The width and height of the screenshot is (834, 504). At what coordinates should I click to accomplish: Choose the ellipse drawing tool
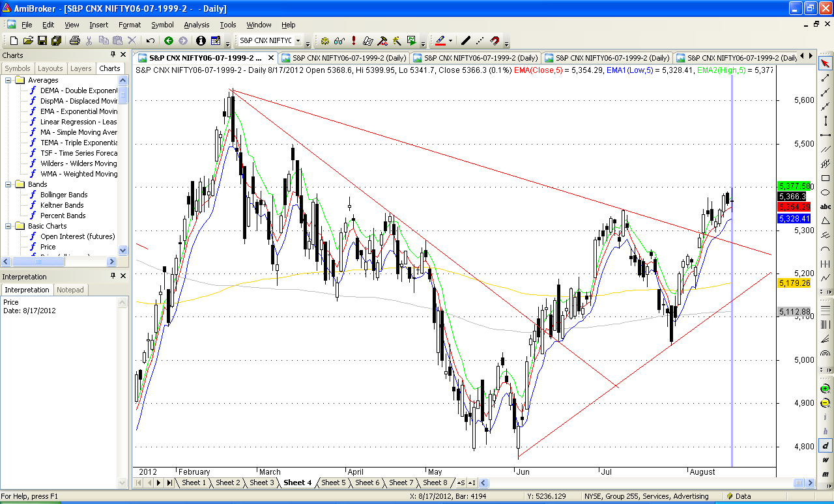(826, 192)
